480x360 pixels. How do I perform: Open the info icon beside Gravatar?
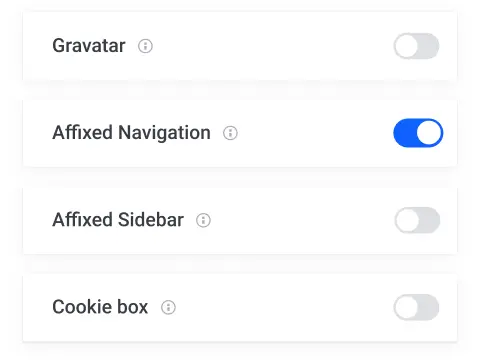(145, 46)
